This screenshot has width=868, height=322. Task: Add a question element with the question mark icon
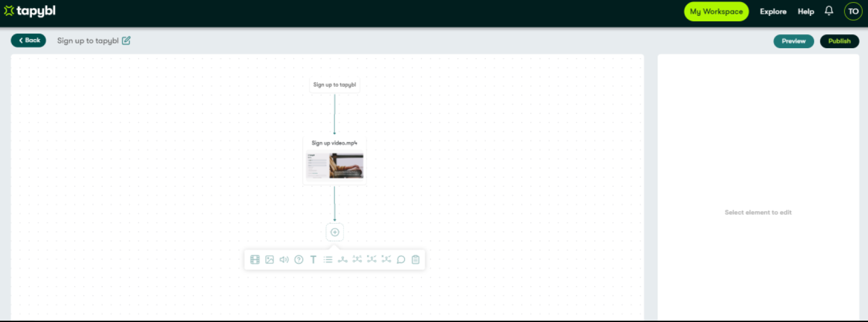299,259
